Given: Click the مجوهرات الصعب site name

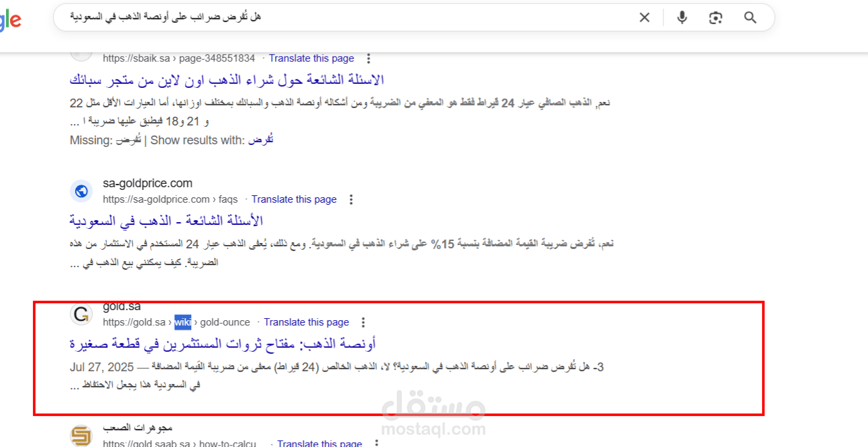Looking at the screenshot, I should coord(138,428).
